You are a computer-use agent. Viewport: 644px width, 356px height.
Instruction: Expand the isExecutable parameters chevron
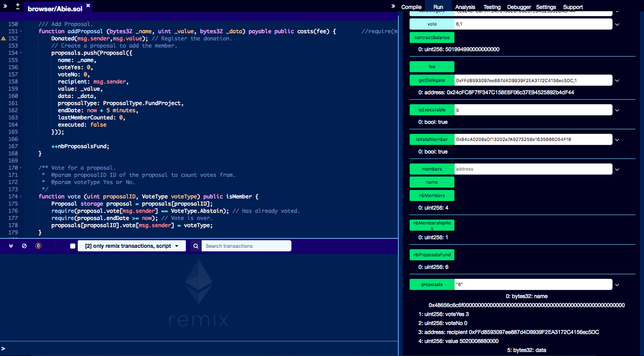(x=617, y=110)
